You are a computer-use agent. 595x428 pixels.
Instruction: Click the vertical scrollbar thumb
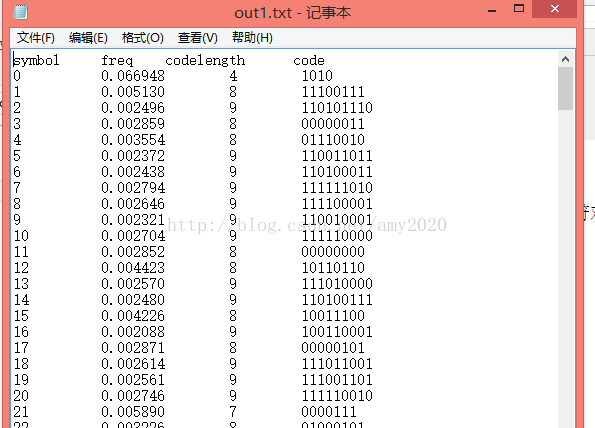(x=565, y=89)
